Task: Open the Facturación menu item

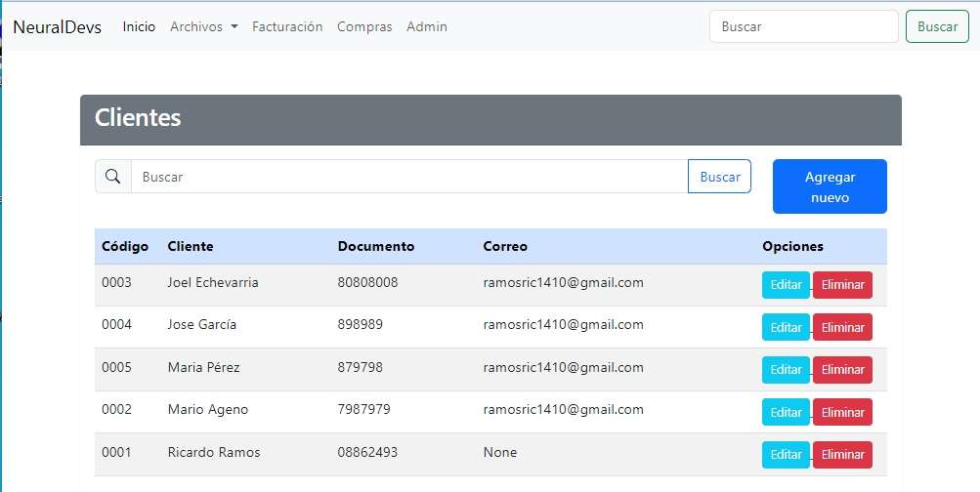Action: tap(287, 27)
